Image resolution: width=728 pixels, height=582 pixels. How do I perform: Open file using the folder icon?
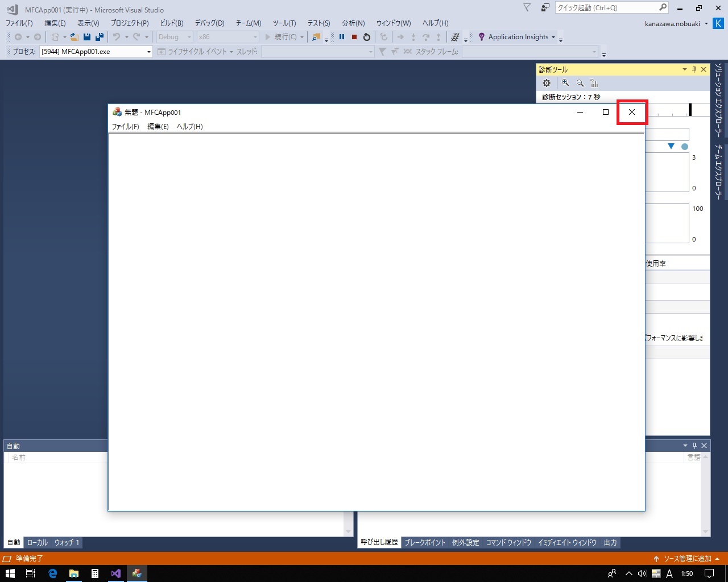click(75, 37)
